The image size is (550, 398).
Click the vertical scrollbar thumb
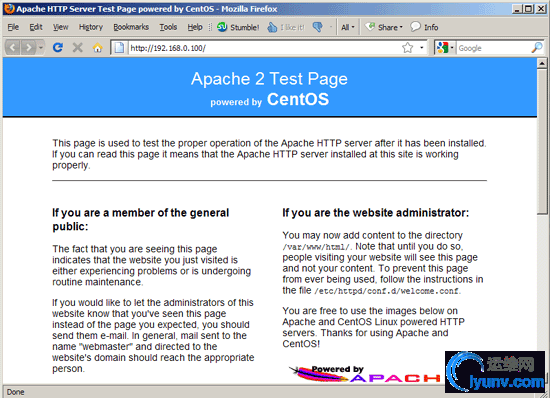tap(542, 141)
